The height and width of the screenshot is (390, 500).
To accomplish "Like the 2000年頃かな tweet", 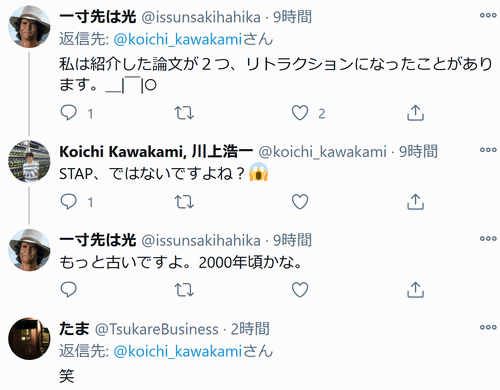I will click(x=300, y=290).
